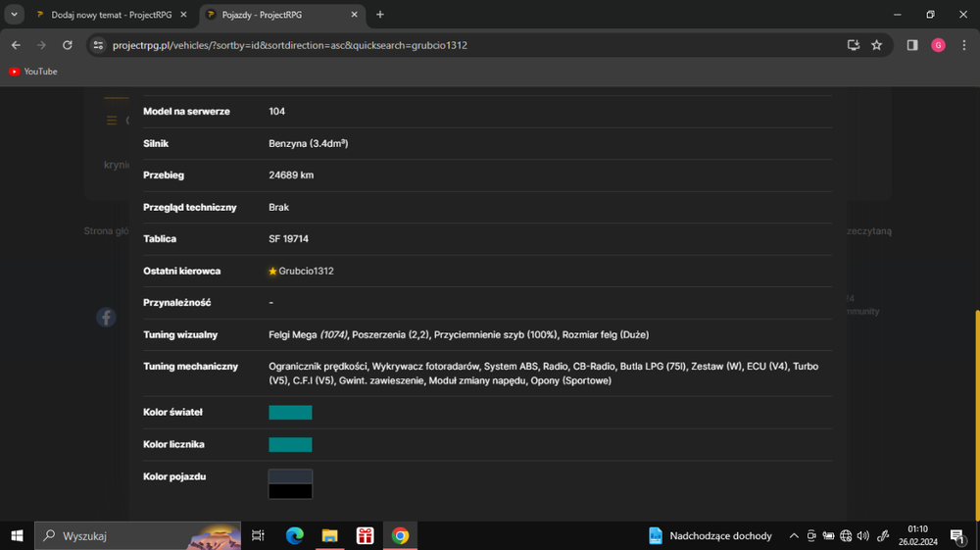The image size is (980, 550).
Task: Open the Chrome three-dot menu
Action: 963,45
